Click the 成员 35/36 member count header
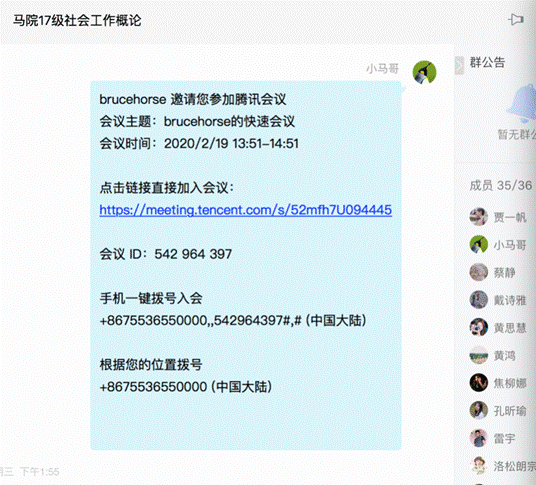The image size is (536, 485). click(x=500, y=186)
